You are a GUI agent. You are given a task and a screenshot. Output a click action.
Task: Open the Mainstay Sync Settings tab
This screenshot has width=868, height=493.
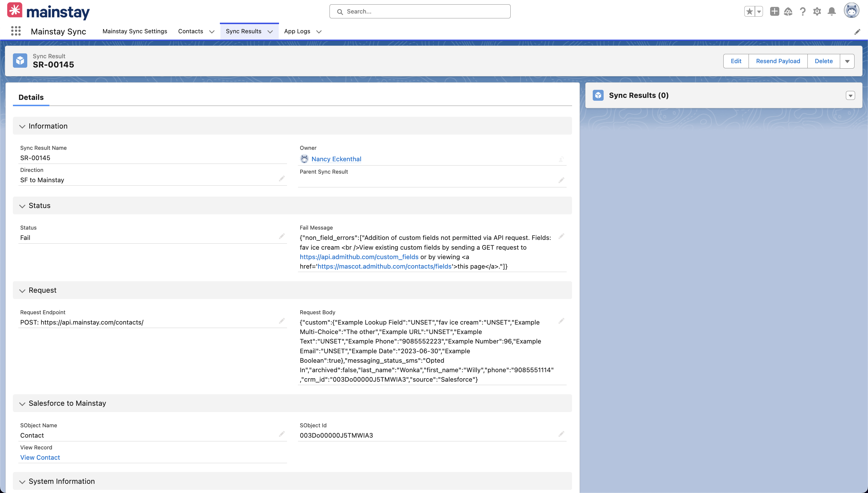pyautogui.click(x=135, y=31)
